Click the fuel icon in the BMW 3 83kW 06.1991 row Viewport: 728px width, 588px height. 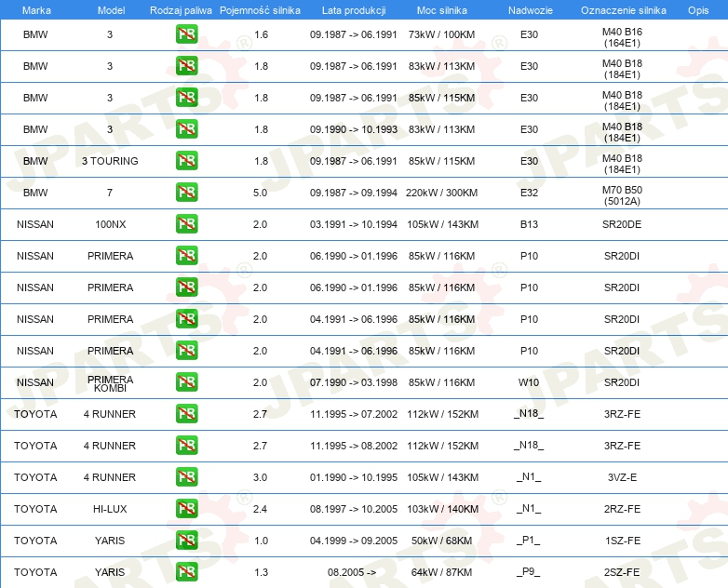click(x=186, y=66)
